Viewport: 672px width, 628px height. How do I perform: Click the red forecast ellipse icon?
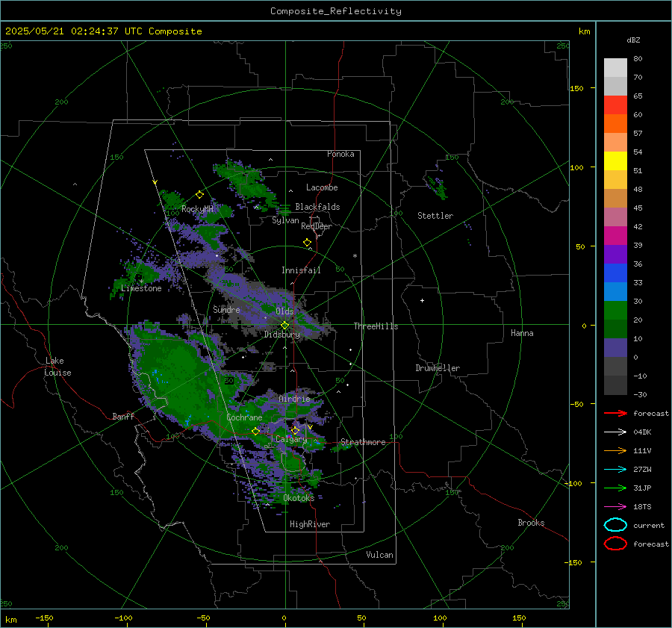tap(615, 544)
